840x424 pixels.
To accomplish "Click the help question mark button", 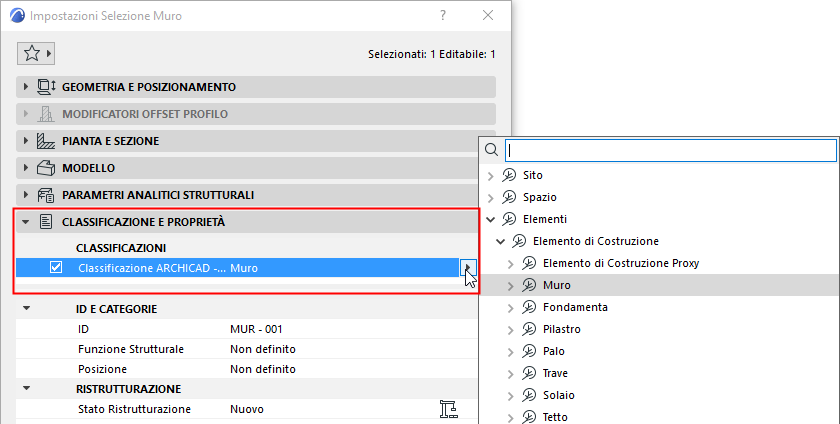I will [x=443, y=16].
